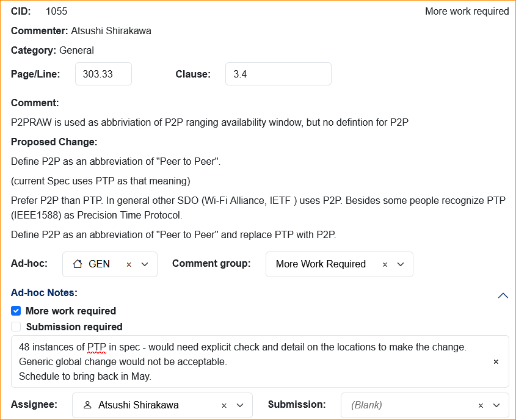Enable the Submission required checkbox
This screenshot has width=516, height=420.
point(16,327)
